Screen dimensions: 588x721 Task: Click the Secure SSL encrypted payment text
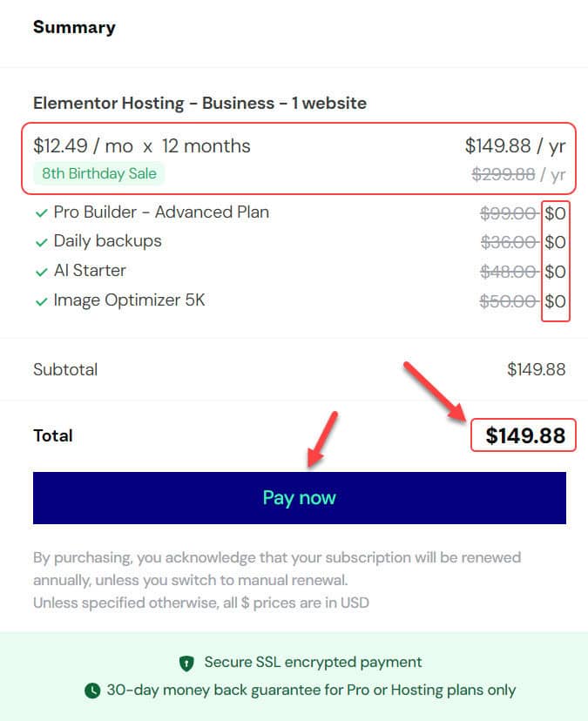pyautogui.click(x=313, y=662)
